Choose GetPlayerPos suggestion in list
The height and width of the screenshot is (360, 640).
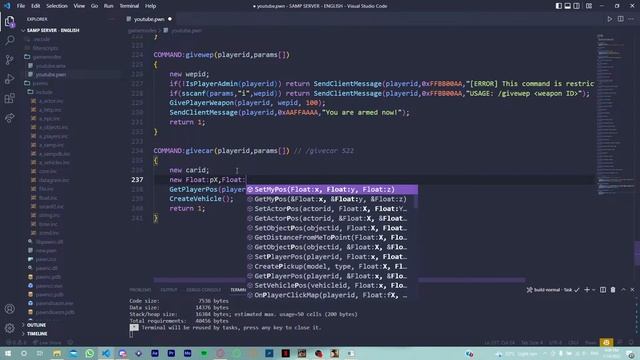(x=332, y=276)
